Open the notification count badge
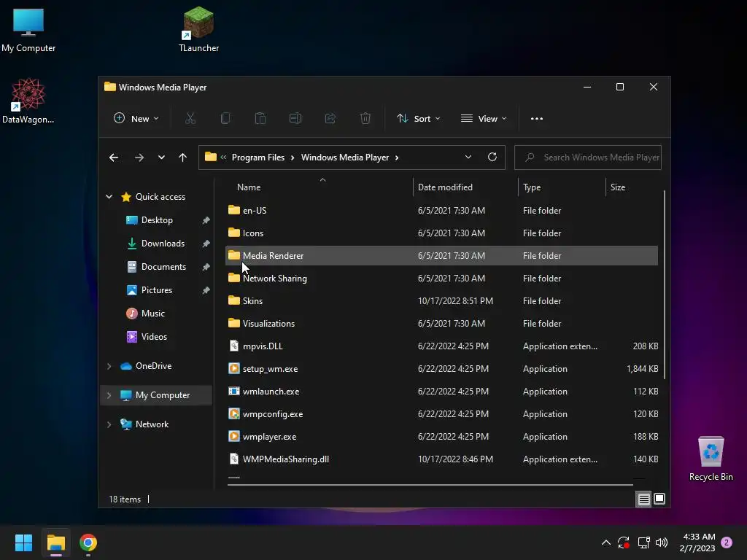The height and width of the screenshot is (560, 747). coord(727,542)
